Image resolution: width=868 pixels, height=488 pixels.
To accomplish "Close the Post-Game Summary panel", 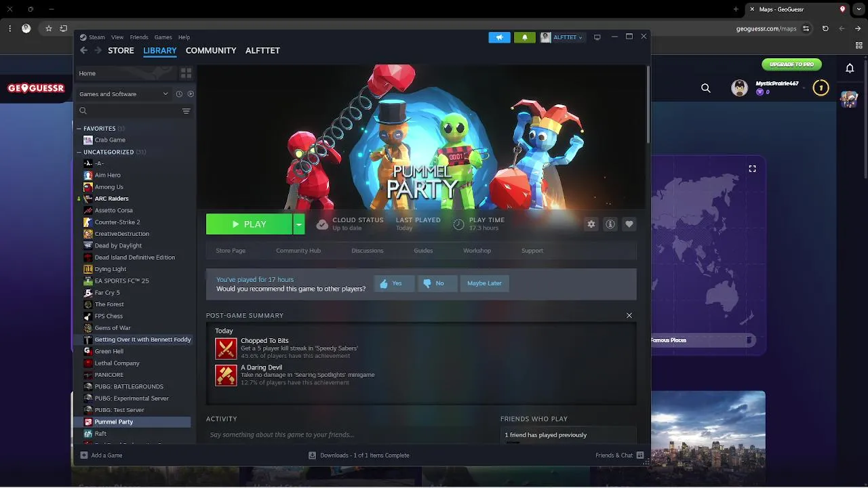I will click(x=629, y=315).
